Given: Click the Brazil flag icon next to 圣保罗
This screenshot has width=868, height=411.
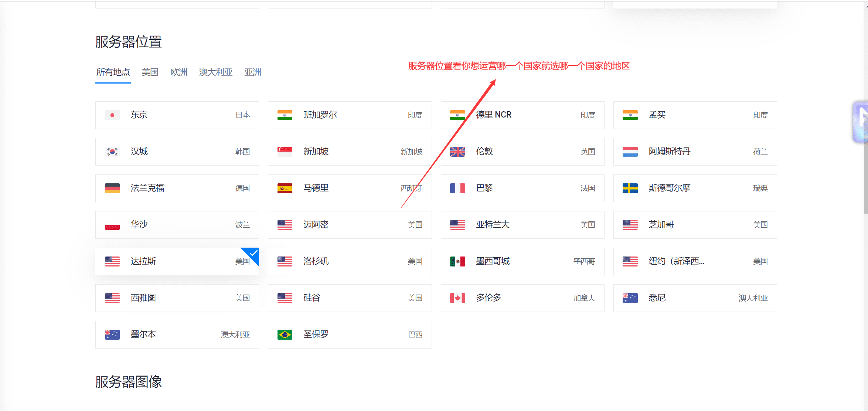Looking at the screenshot, I should [285, 334].
